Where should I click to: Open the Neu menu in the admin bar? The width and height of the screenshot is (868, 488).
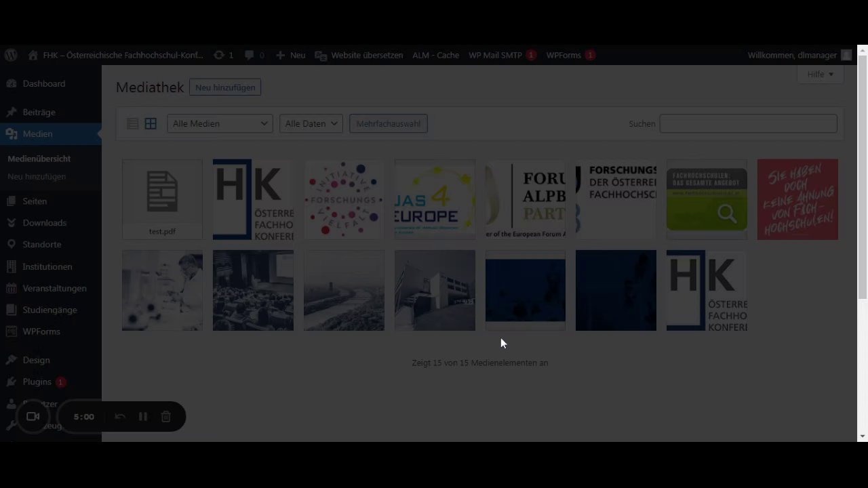tap(291, 55)
